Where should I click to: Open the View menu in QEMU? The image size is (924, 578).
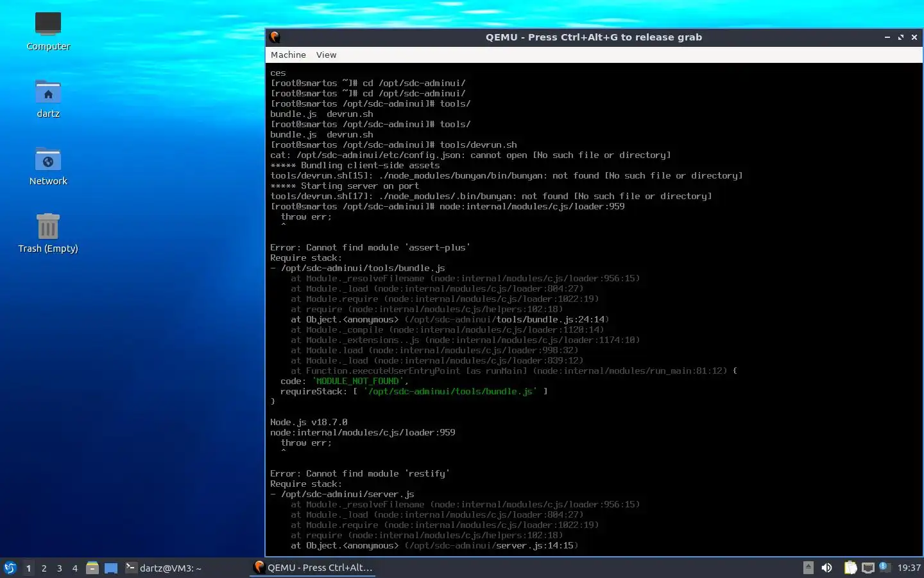326,55
